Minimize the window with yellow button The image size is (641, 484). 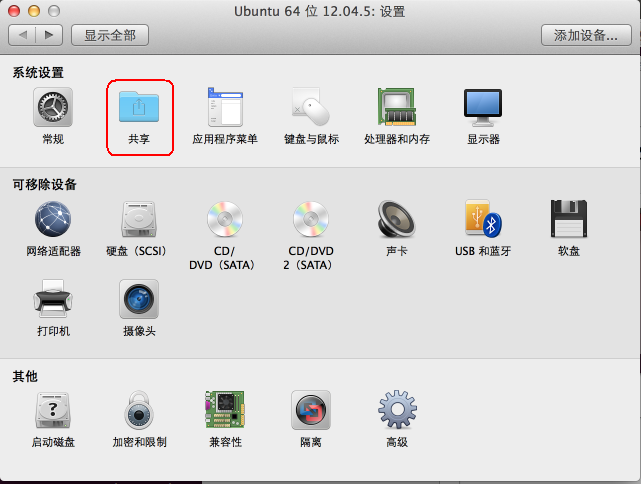click(x=34, y=11)
